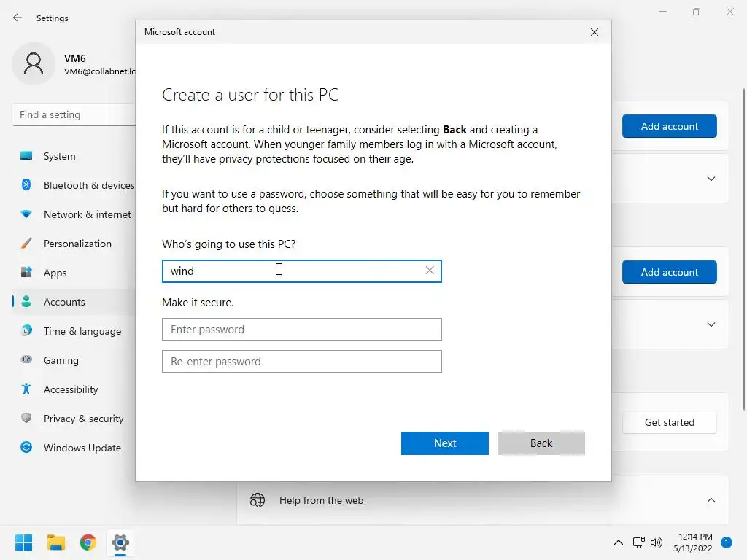Open the Windows Start menu
This screenshot has width=747, height=560.
point(23,542)
